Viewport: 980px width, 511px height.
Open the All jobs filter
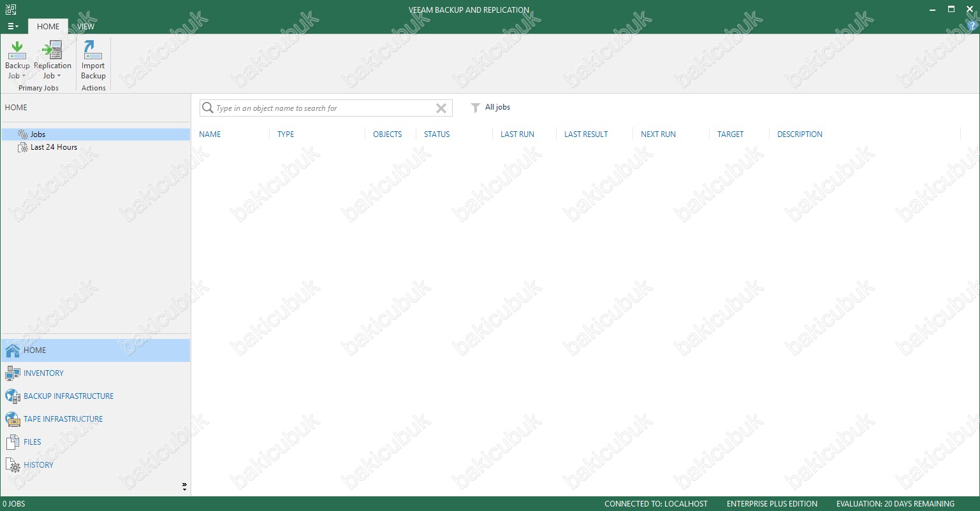point(491,108)
